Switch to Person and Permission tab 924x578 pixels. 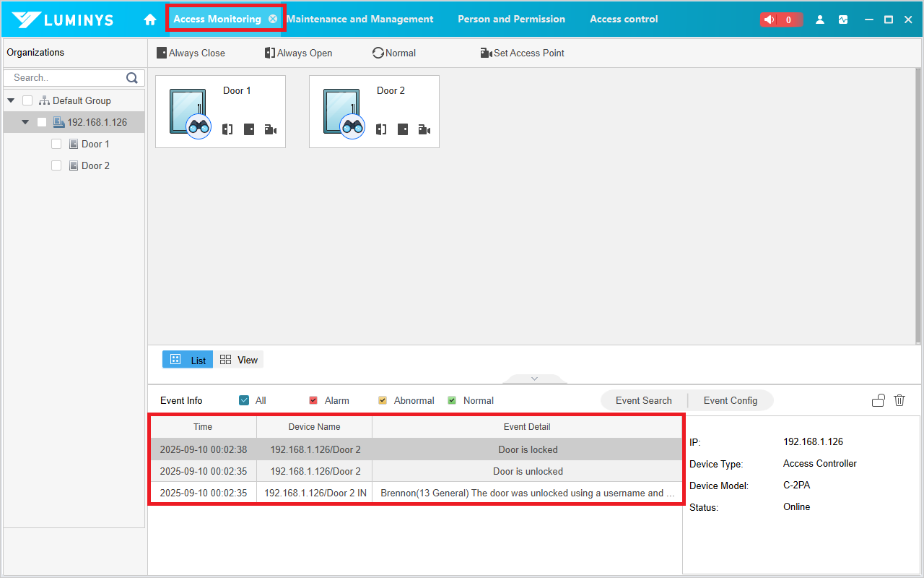tap(511, 20)
